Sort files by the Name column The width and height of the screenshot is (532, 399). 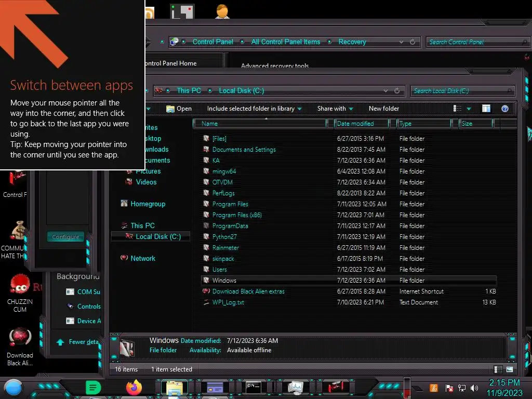260,124
